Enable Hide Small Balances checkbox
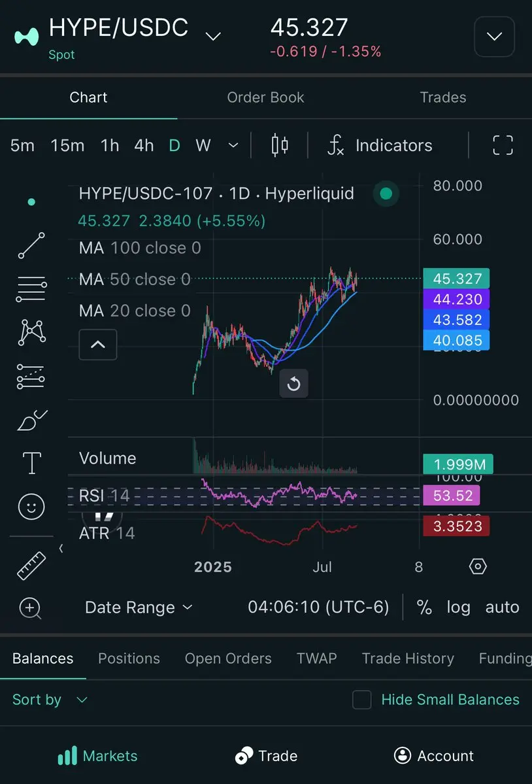532x784 pixels. tap(361, 700)
